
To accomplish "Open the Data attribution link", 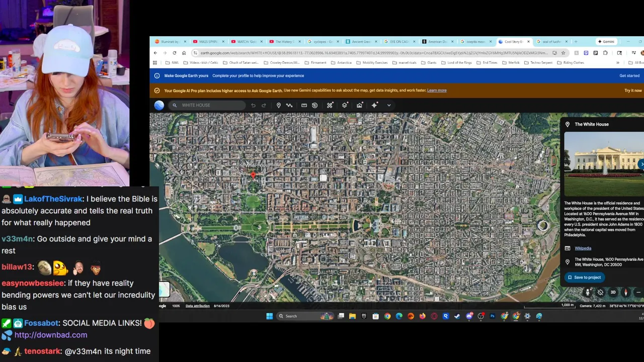I will coord(198,306).
